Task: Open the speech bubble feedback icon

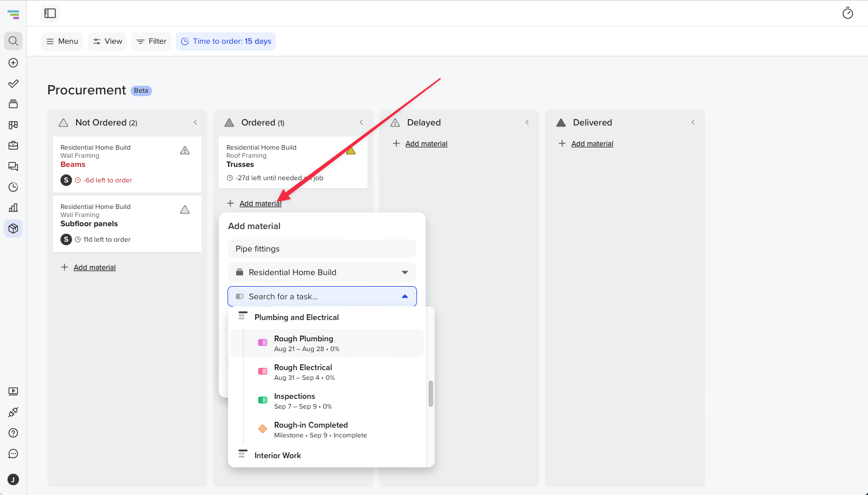Action: click(13, 454)
